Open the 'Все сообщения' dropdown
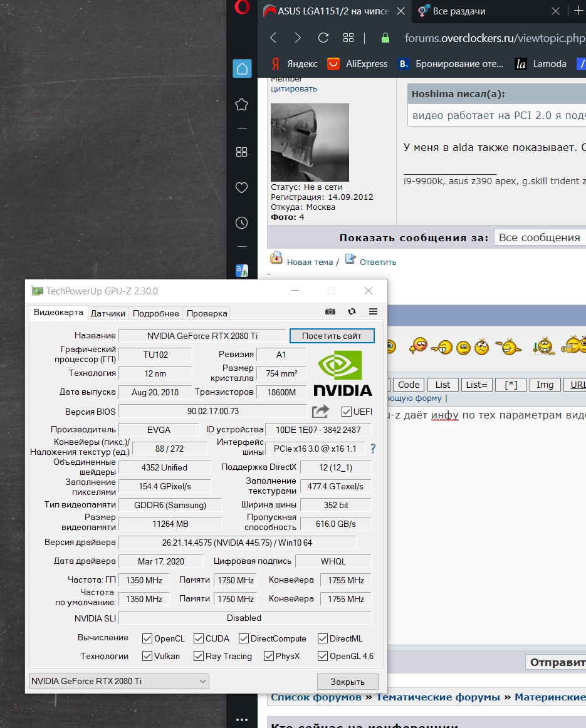586x728 pixels. click(x=540, y=237)
